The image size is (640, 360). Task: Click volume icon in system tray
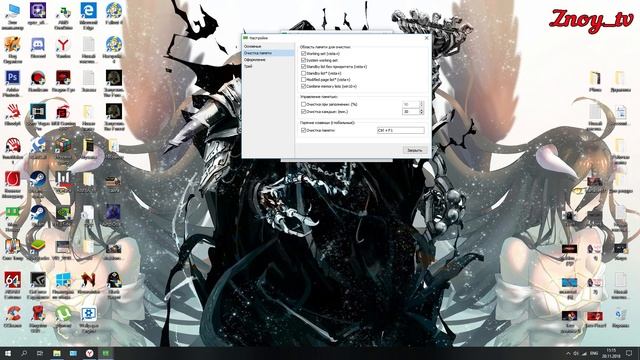tap(576, 353)
